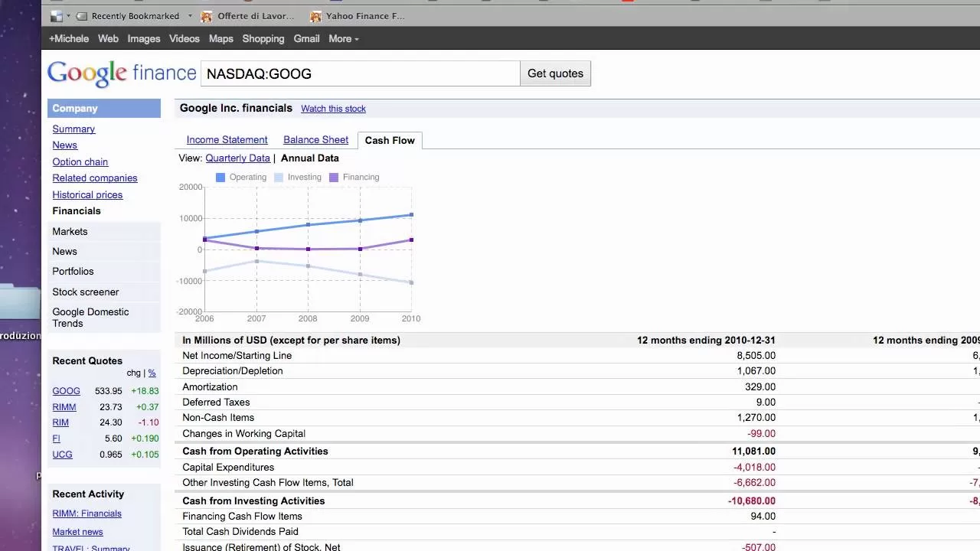Expand the More dropdown menu
Image resolution: width=980 pixels, height=551 pixels.
[x=343, y=38]
